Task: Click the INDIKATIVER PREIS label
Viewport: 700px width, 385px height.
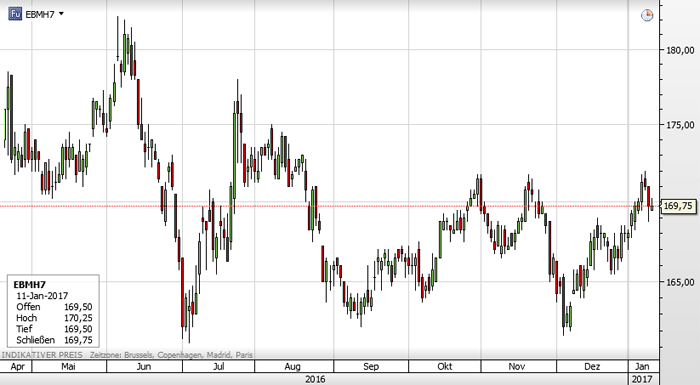Action: [x=42, y=355]
